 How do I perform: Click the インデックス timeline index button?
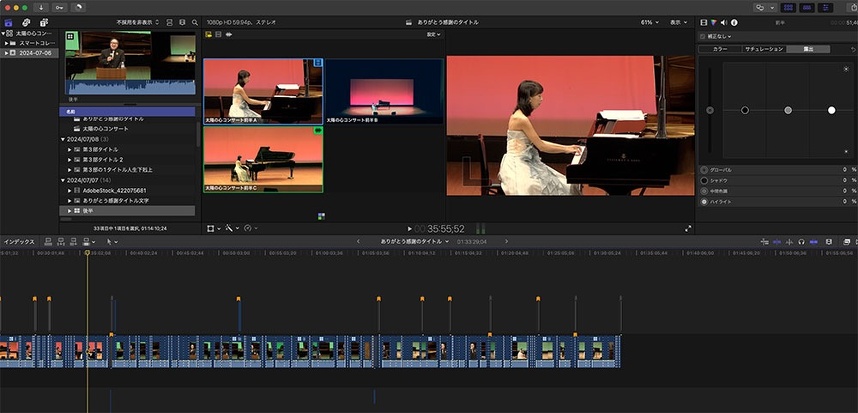(x=19, y=241)
